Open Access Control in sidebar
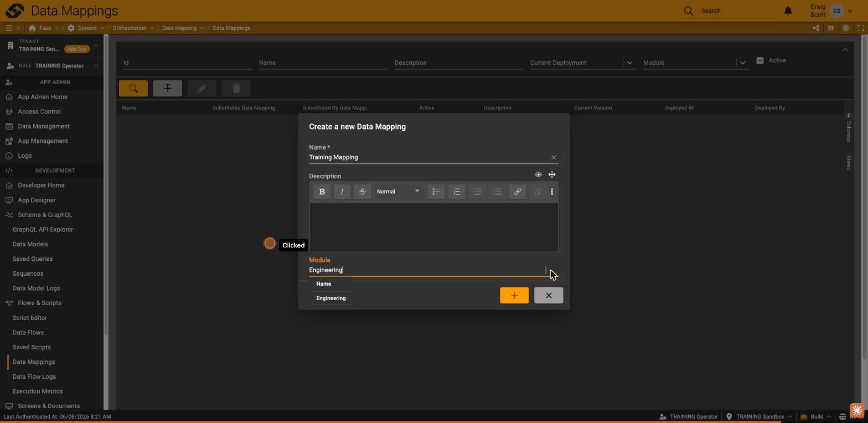Viewport: 868px width, 423px height. pos(39,111)
